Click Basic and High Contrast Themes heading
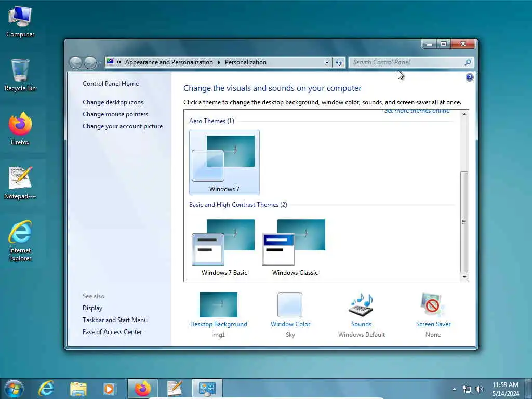Image resolution: width=532 pixels, height=399 pixels. click(238, 205)
